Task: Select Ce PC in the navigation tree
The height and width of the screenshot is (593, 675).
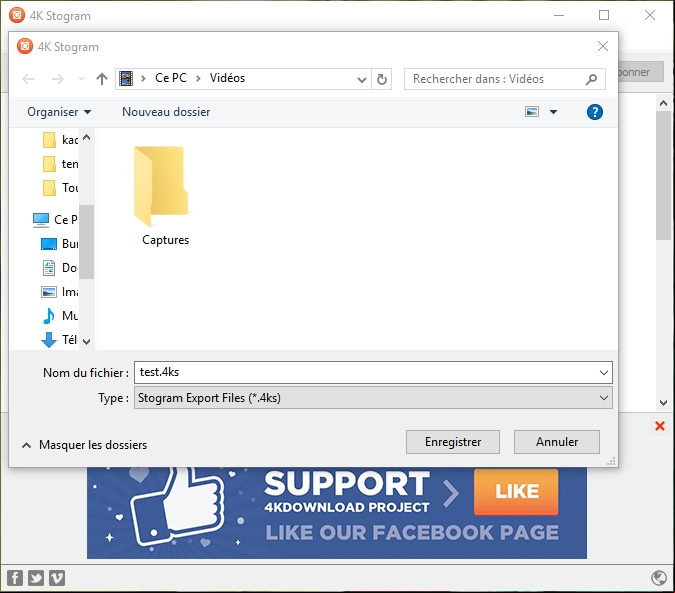Action: [55, 219]
